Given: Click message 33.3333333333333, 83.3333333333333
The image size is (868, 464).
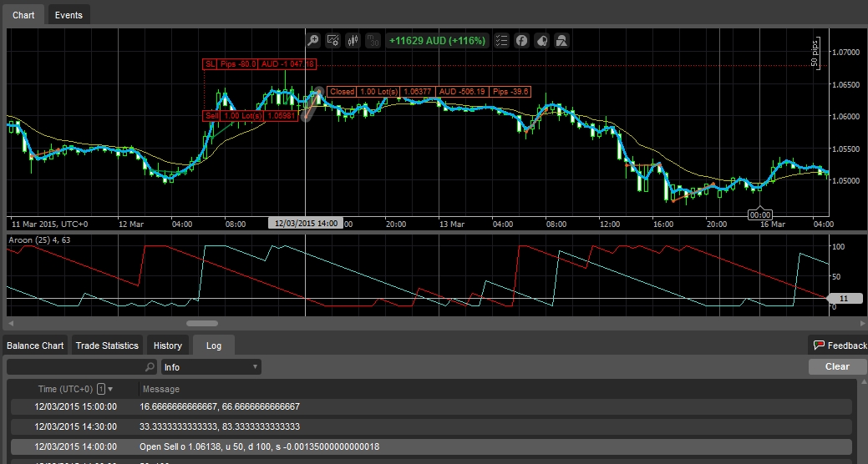Looking at the screenshot, I should point(220,426).
